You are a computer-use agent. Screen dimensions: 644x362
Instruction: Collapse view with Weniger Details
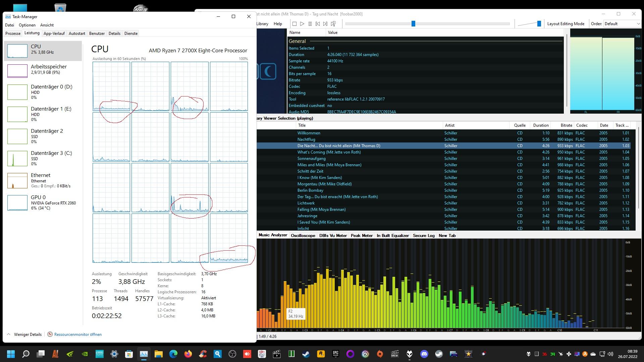tap(24, 335)
